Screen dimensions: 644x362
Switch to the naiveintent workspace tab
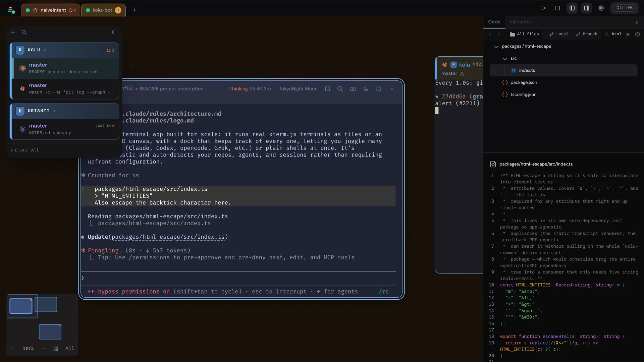51,10
